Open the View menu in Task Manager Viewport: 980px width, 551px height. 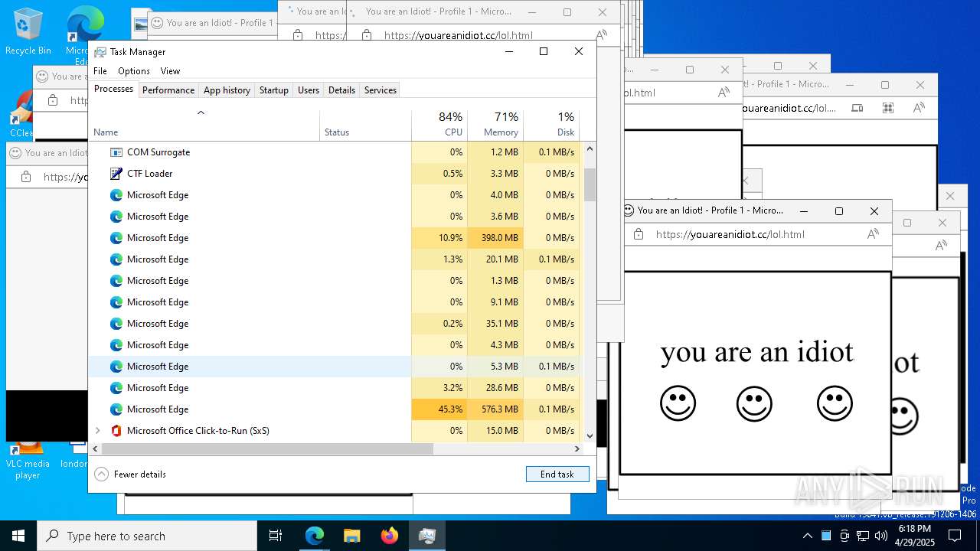(170, 70)
